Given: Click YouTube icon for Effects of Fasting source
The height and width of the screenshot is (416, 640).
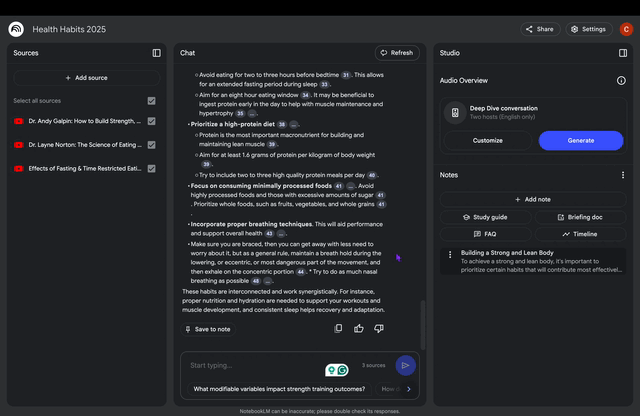Looking at the screenshot, I should coord(18,169).
